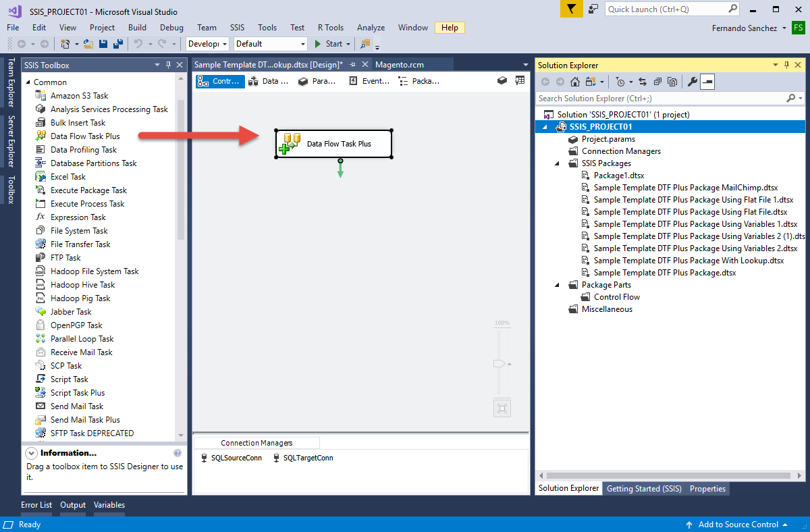The width and height of the screenshot is (810, 532).
Task: Click the Quick Launch magnifier icon
Action: tap(733, 9)
